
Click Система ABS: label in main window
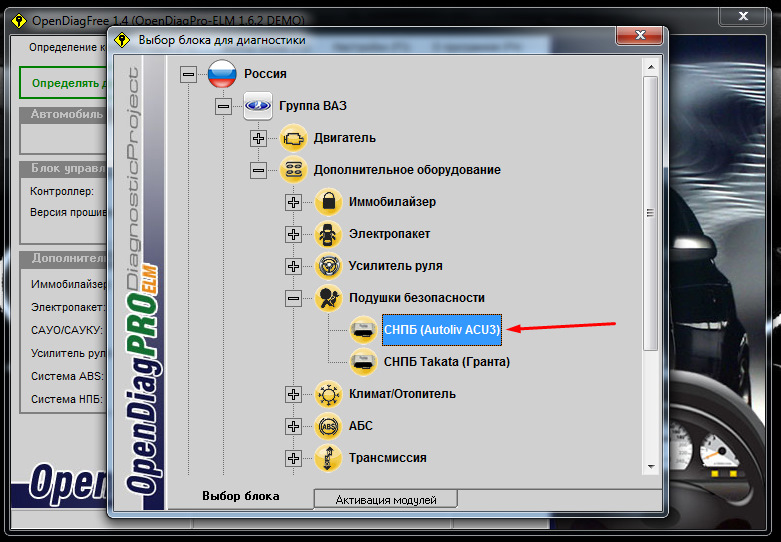tap(67, 376)
